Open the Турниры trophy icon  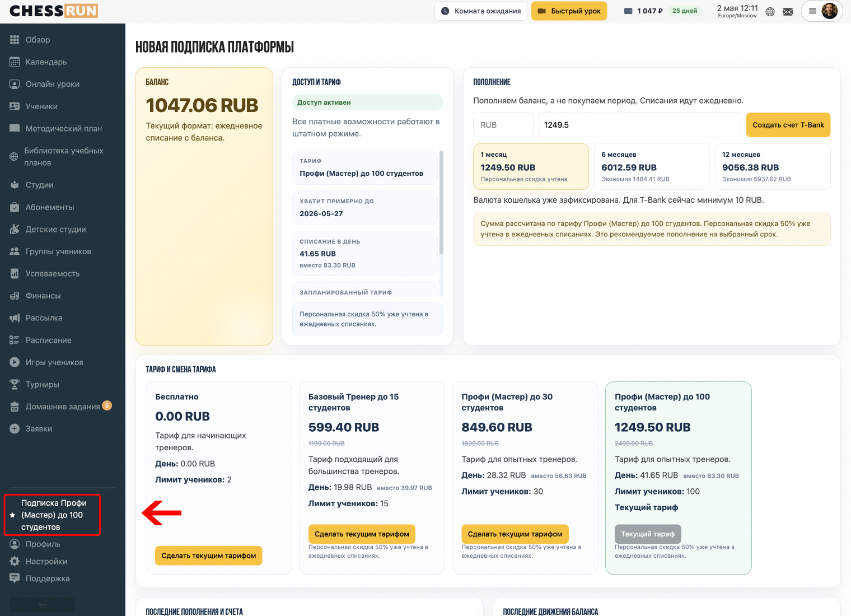pyautogui.click(x=15, y=385)
